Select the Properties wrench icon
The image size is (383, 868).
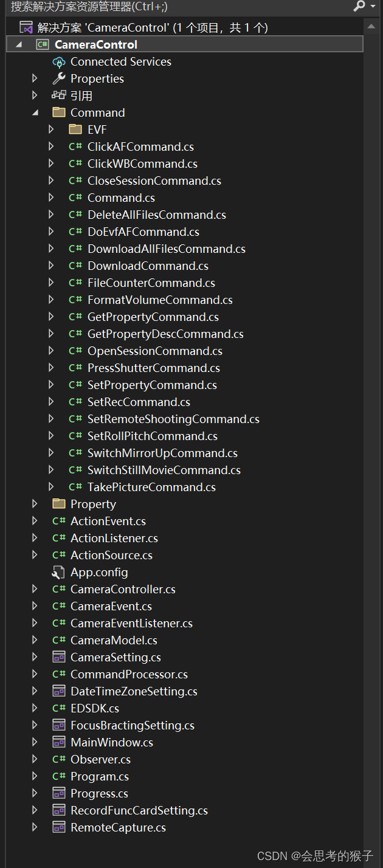(x=59, y=78)
